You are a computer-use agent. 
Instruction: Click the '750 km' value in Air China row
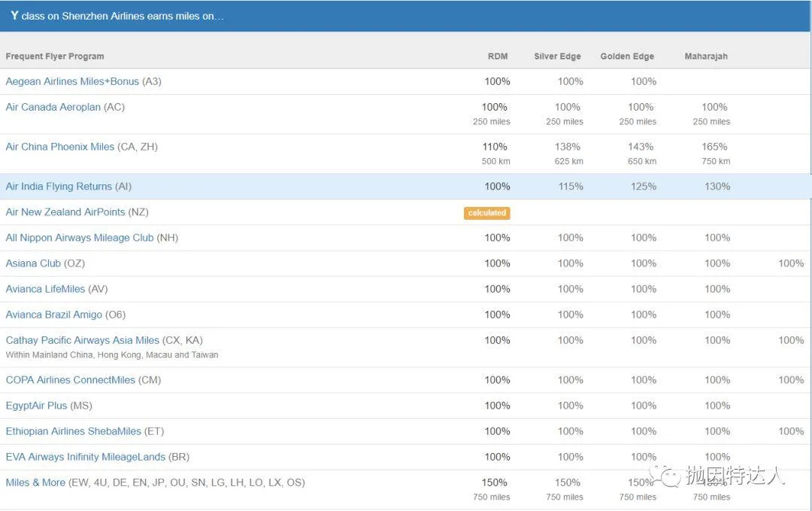pos(716,161)
